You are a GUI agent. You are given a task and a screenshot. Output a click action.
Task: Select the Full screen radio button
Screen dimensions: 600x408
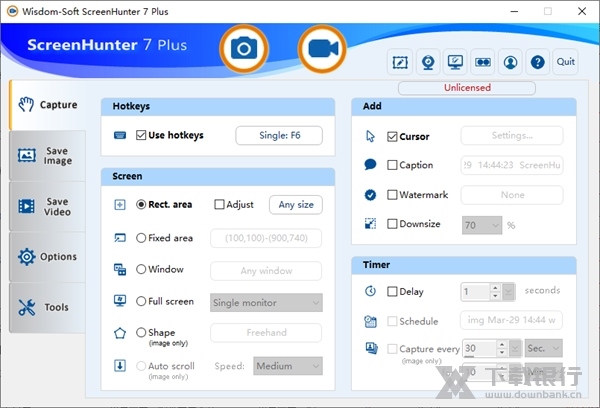pos(142,301)
